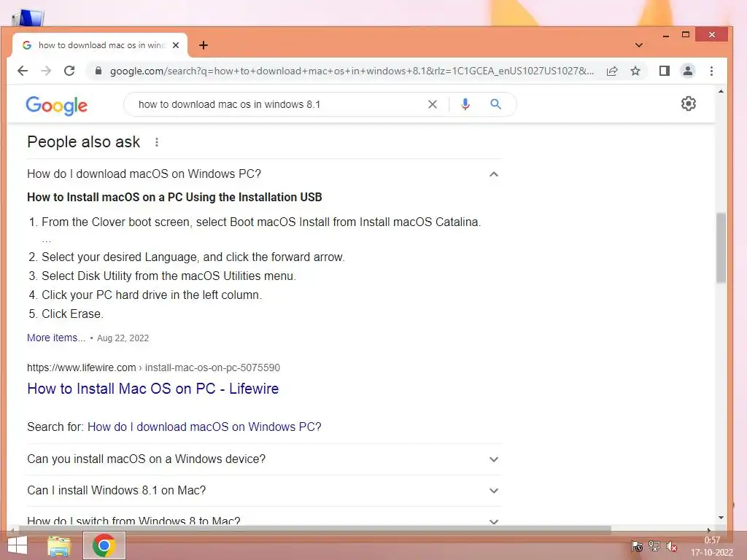Click the step 'Click your PC hard drive in the left column'
This screenshot has width=747, height=560.
152,295
